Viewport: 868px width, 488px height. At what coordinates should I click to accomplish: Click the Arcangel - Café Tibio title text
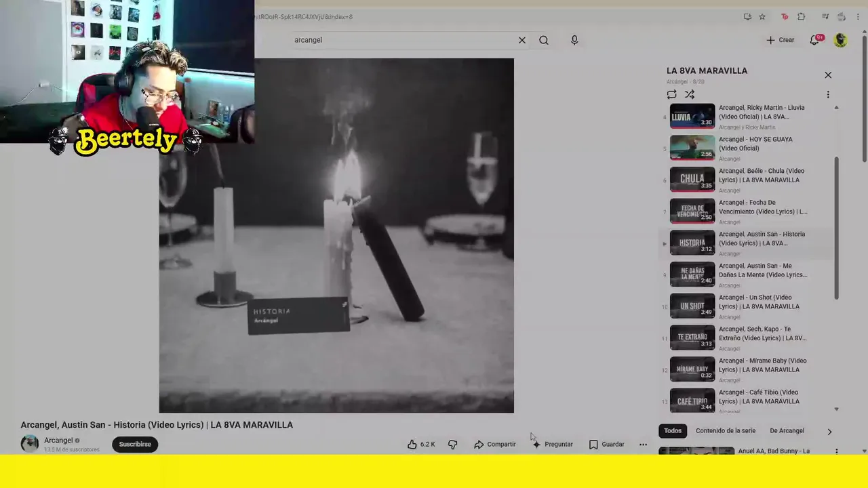click(x=759, y=396)
